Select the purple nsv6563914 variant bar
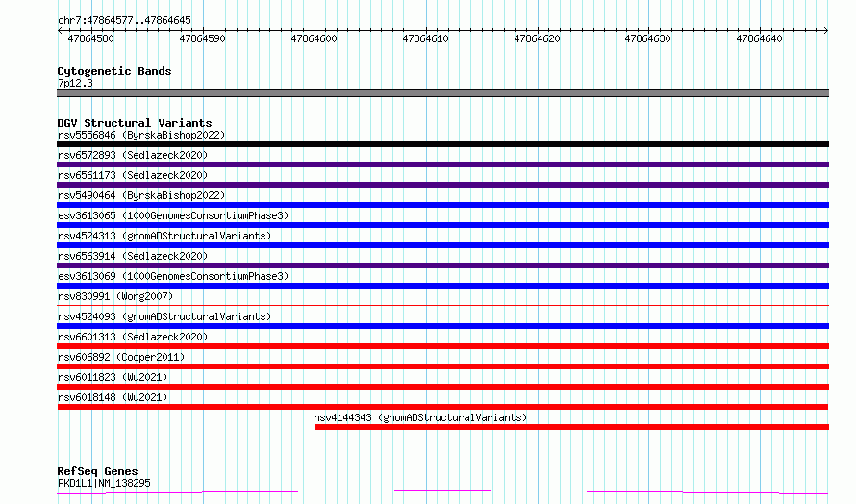 pyautogui.click(x=442, y=265)
